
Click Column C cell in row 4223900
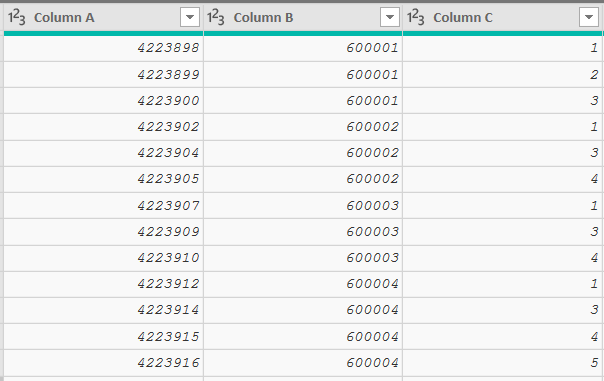pyautogui.click(x=502, y=101)
